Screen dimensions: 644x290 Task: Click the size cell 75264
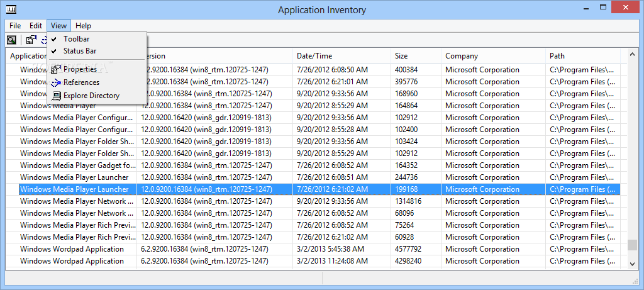[x=404, y=225]
